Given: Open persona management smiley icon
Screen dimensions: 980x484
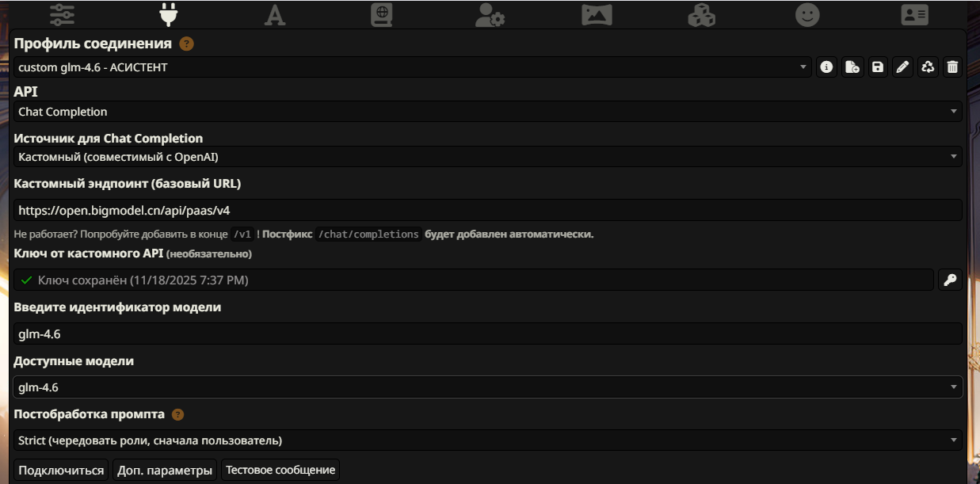Looking at the screenshot, I should pyautogui.click(x=807, y=15).
